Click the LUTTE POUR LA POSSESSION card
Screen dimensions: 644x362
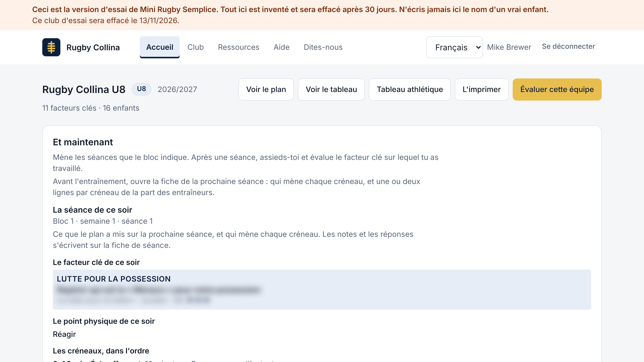[x=322, y=290]
